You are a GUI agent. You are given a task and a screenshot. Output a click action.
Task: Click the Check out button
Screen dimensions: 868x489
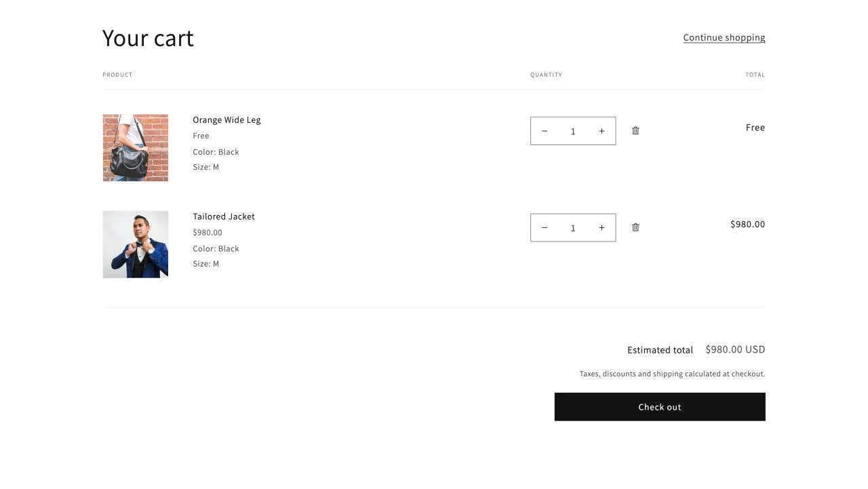(660, 407)
